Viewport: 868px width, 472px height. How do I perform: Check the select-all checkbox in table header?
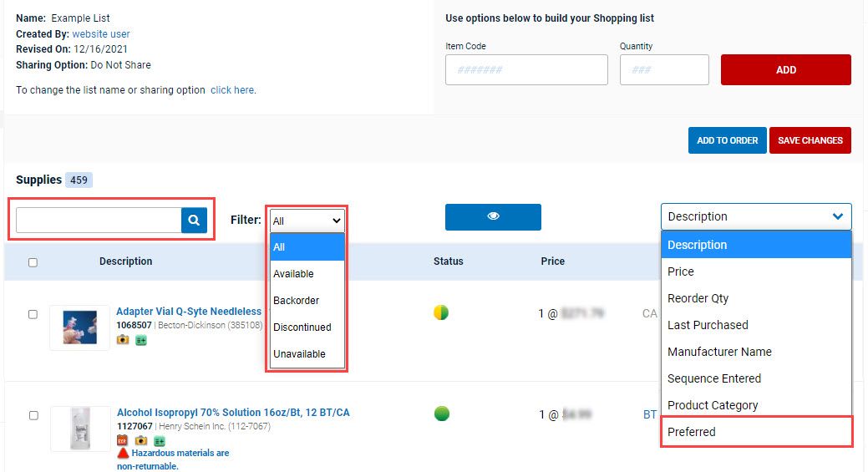coord(33,262)
